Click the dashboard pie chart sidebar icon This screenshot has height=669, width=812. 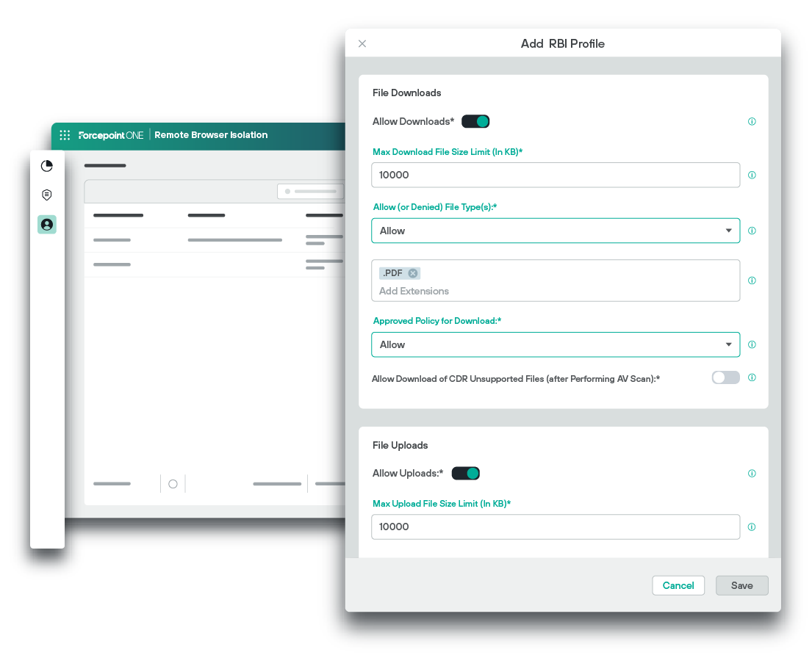[47, 166]
